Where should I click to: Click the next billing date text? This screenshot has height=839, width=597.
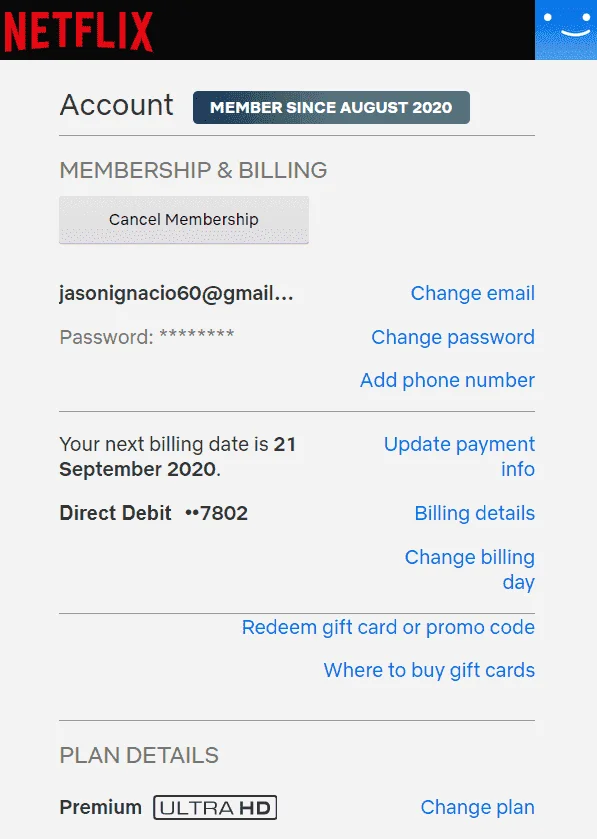click(178, 456)
